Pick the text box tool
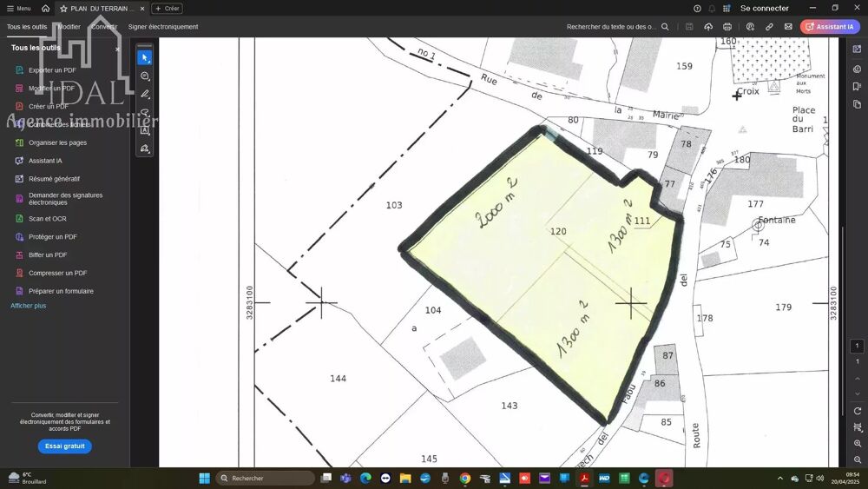Viewport: 868px width, 489px height. pos(144,130)
